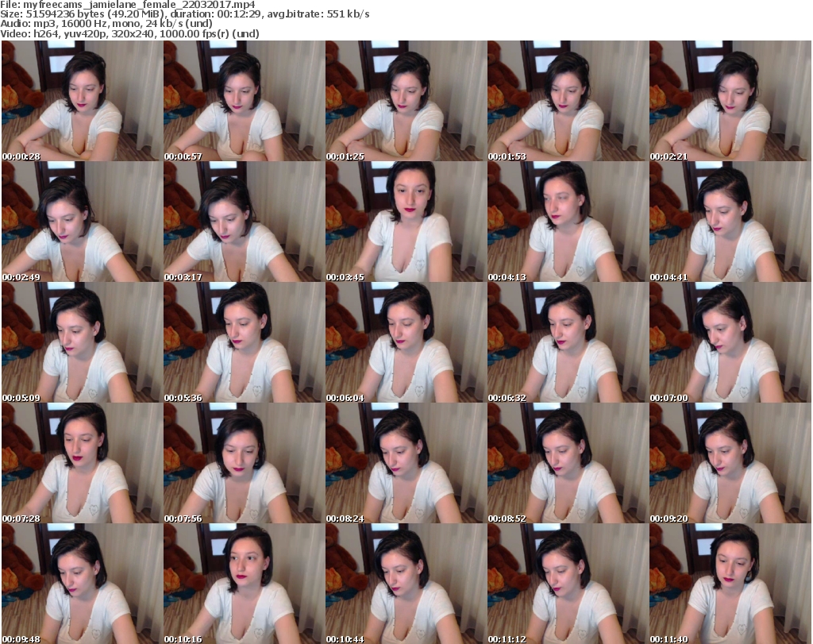Select the thumbnail timestamped 00:05:09
The width and height of the screenshot is (813, 644).
click(x=82, y=342)
